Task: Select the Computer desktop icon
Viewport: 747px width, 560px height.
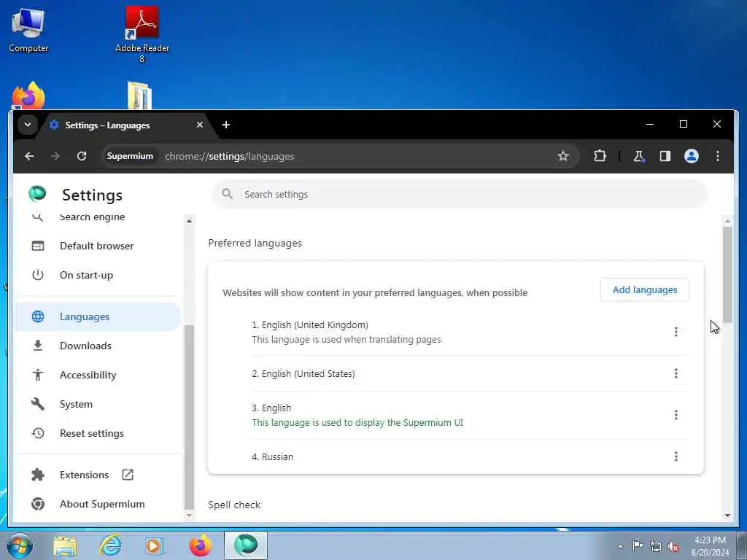Action: 28,30
